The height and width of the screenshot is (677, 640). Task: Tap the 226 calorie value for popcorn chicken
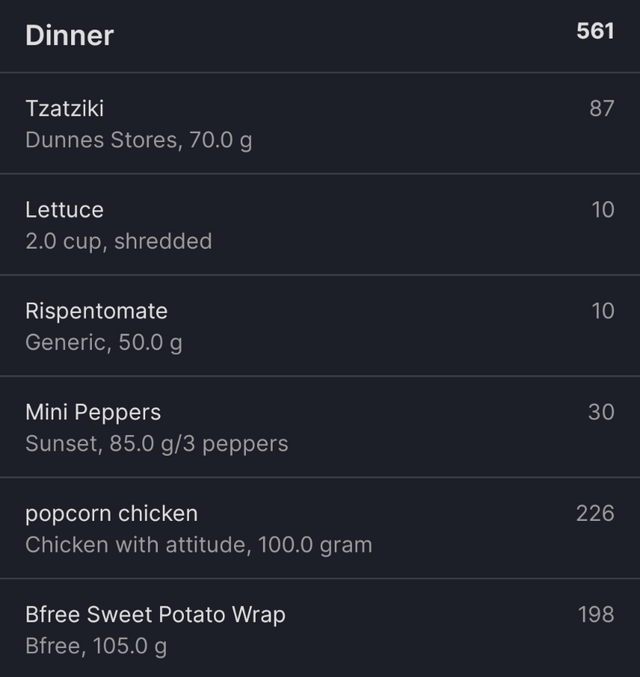coord(595,513)
